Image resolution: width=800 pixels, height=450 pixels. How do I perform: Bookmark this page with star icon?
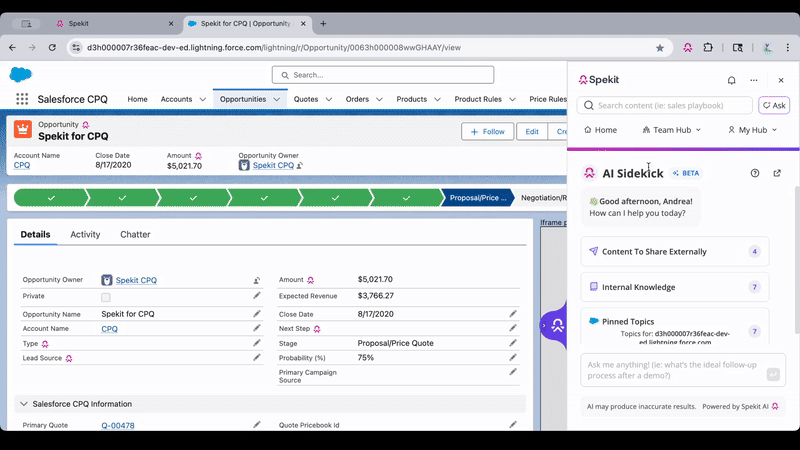(660, 47)
